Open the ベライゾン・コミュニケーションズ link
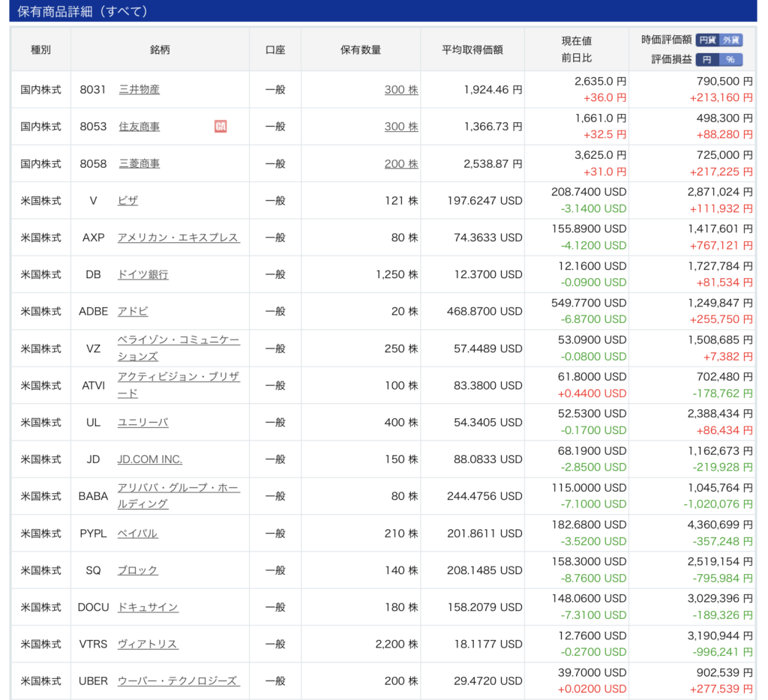Screen dimensions: 768x700 pyautogui.click(x=178, y=348)
